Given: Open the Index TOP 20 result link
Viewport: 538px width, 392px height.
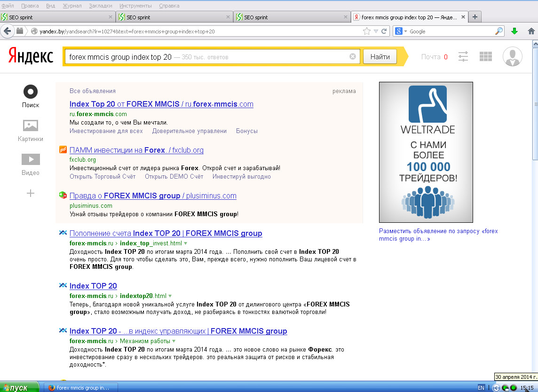Looking at the screenshot, I should coord(93,286).
